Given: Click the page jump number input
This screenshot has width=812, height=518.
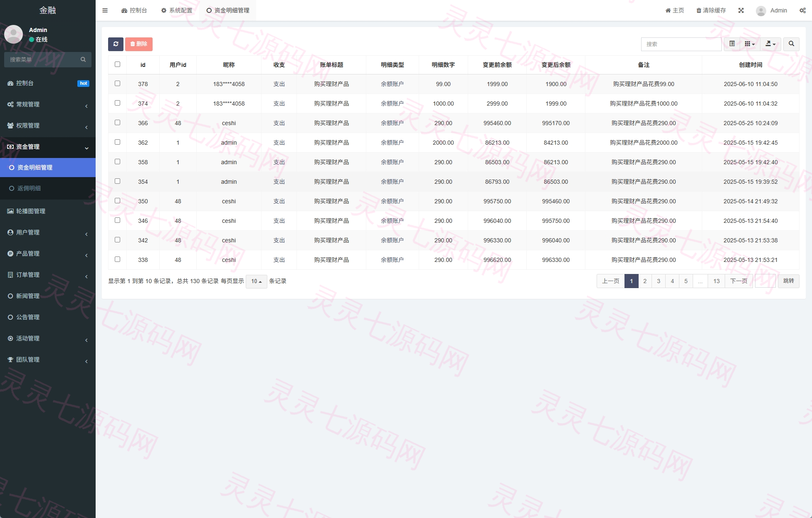Looking at the screenshot, I should coord(765,281).
